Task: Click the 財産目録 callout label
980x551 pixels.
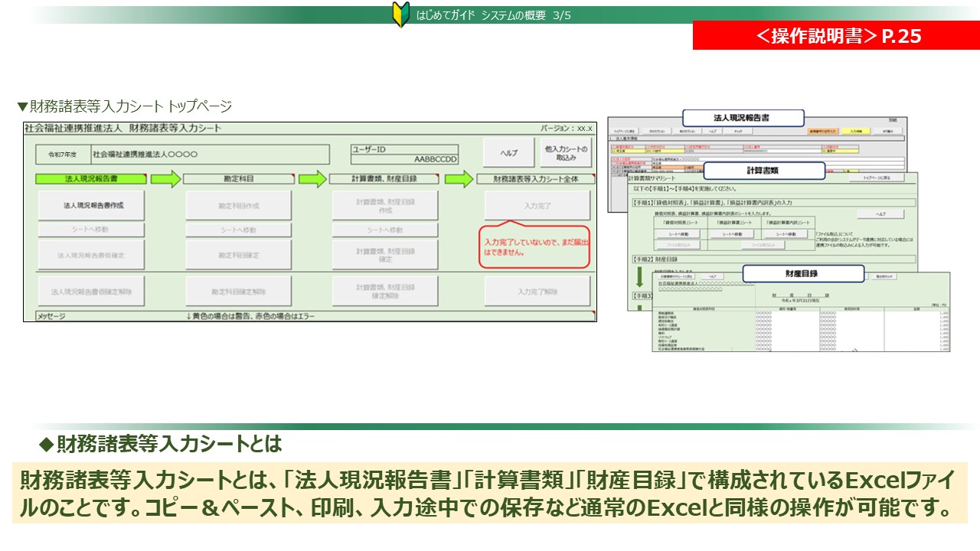Action: 802,273
